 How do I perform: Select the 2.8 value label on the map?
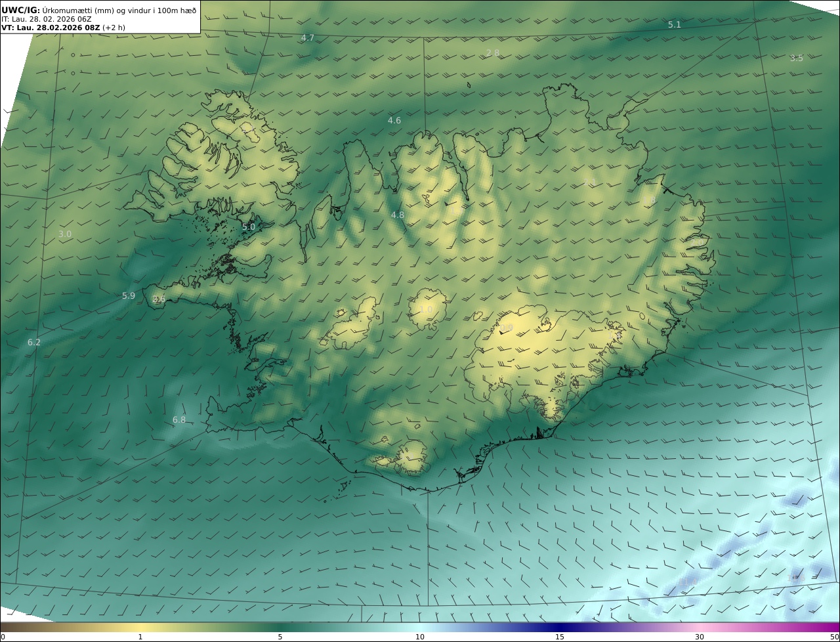[x=493, y=53]
